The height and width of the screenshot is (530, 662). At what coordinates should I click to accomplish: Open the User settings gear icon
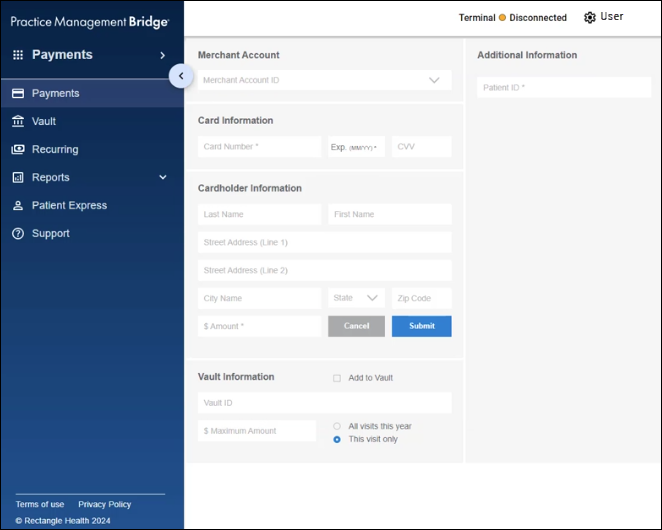pos(589,17)
